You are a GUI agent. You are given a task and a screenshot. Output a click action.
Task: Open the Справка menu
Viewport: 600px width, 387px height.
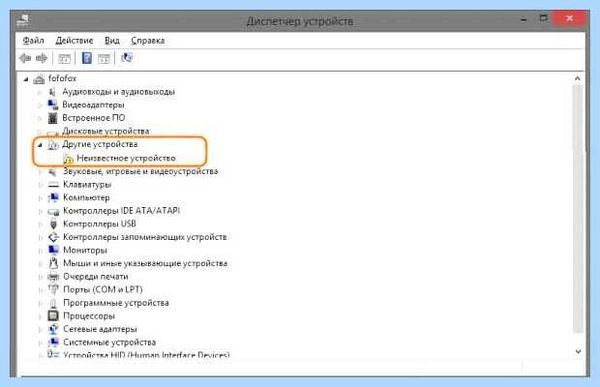[148, 41]
